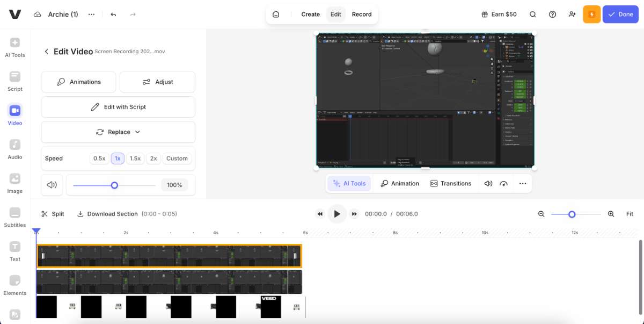Click the Animations button
The width and height of the screenshot is (644, 324).
79,82
